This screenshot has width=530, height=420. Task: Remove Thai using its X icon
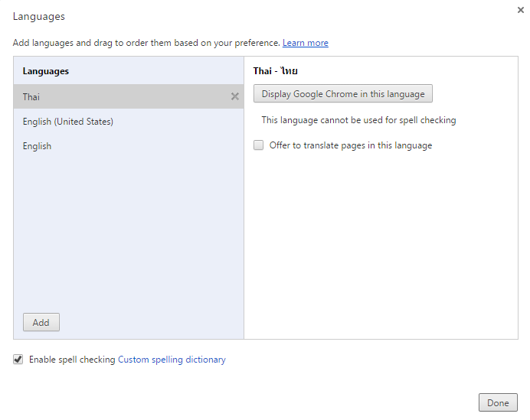(x=235, y=96)
